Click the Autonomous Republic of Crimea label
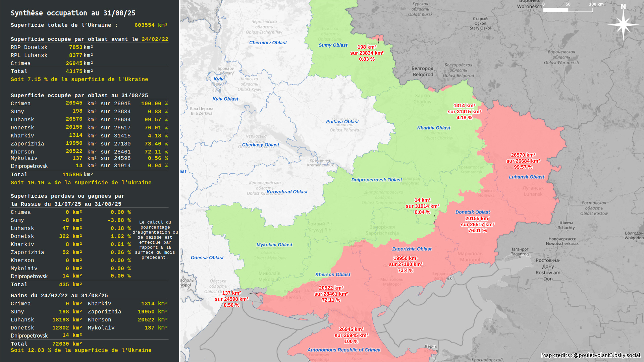Image resolution: width=644 pixels, height=362 pixels. tap(344, 350)
